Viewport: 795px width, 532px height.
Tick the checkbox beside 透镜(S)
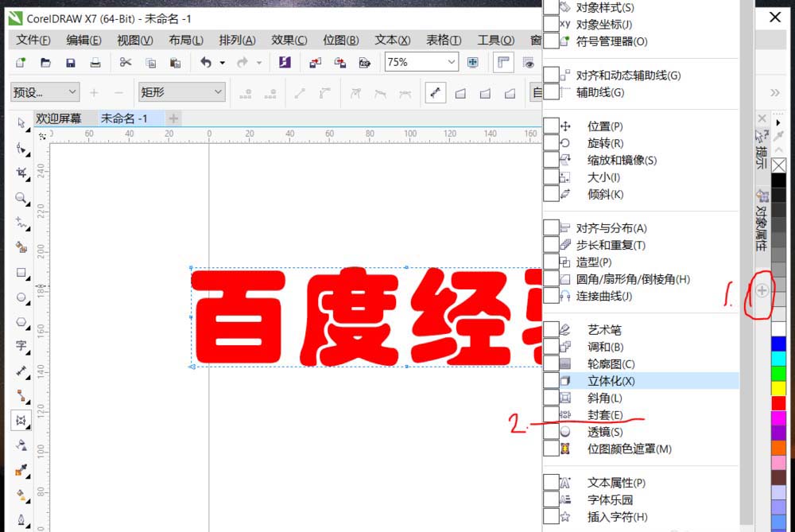coord(551,432)
